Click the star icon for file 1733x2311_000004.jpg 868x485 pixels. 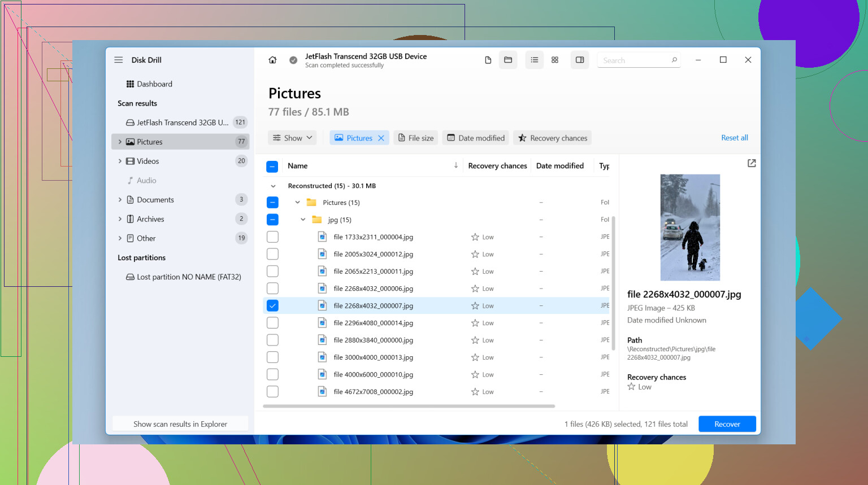475,237
